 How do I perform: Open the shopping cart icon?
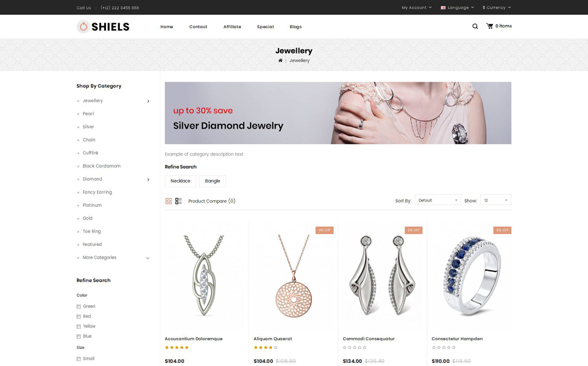[x=489, y=26]
